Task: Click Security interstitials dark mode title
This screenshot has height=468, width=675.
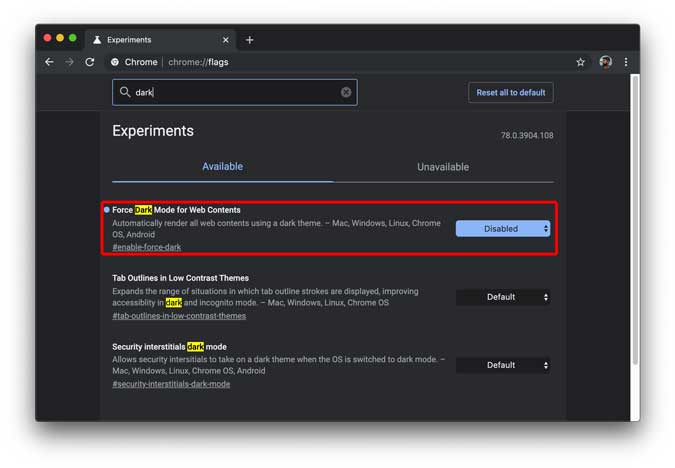Action: [x=169, y=347]
